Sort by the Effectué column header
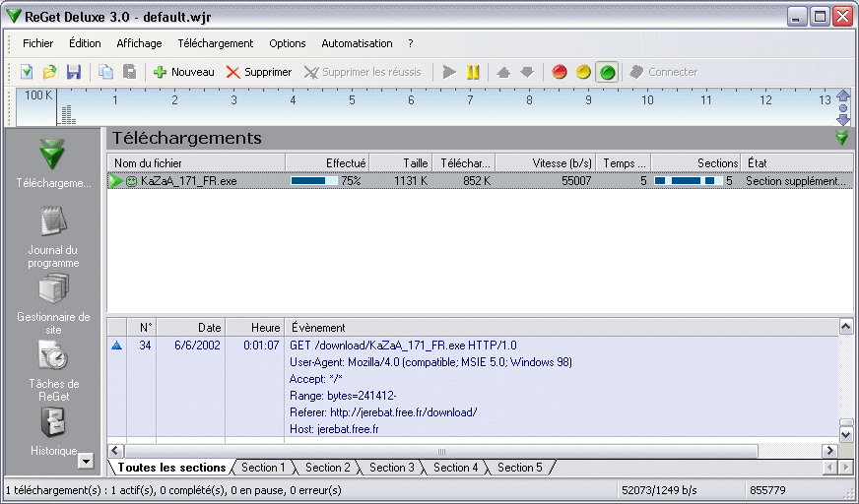 pyautogui.click(x=328, y=163)
